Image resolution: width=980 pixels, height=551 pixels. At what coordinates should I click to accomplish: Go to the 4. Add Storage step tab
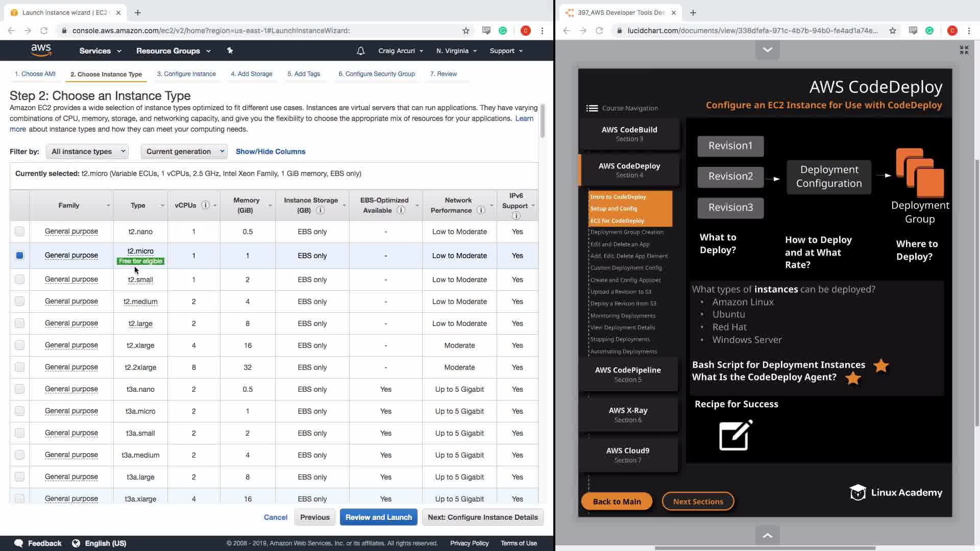click(x=251, y=74)
